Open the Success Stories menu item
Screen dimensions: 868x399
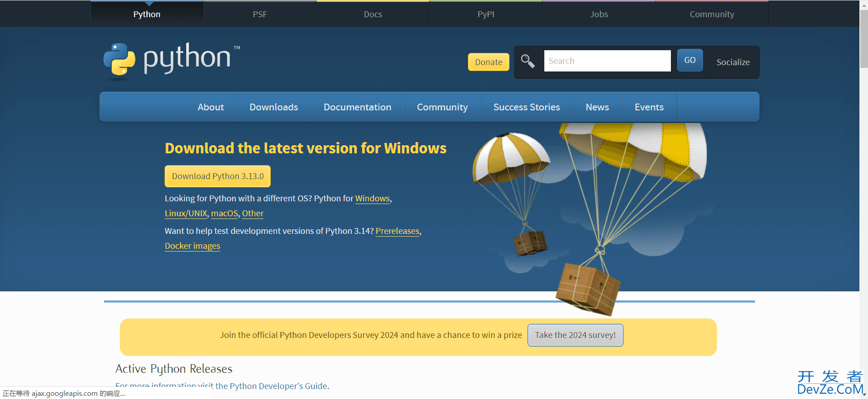pyautogui.click(x=527, y=107)
